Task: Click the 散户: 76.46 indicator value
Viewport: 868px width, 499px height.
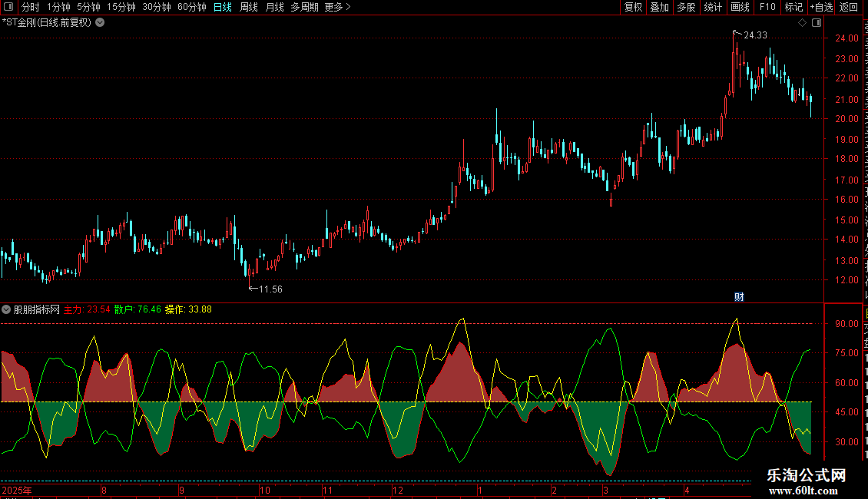Action: coord(137,310)
